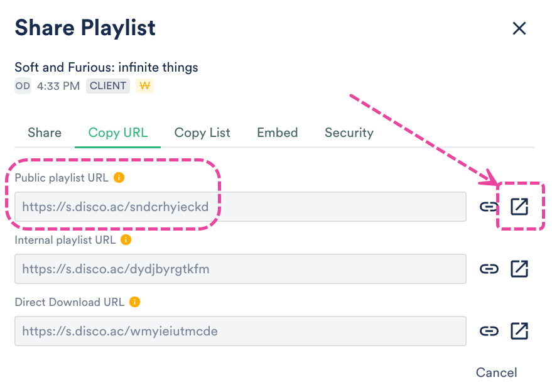
Task: Close the Share Playlist dialog
Action: pyautogui.click(x=519, y=28)
